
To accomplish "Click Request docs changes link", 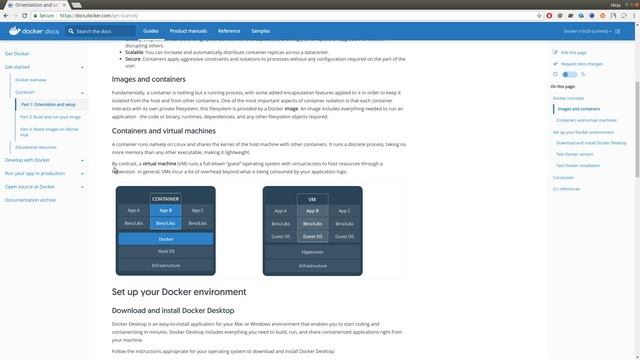I will 582,64.
